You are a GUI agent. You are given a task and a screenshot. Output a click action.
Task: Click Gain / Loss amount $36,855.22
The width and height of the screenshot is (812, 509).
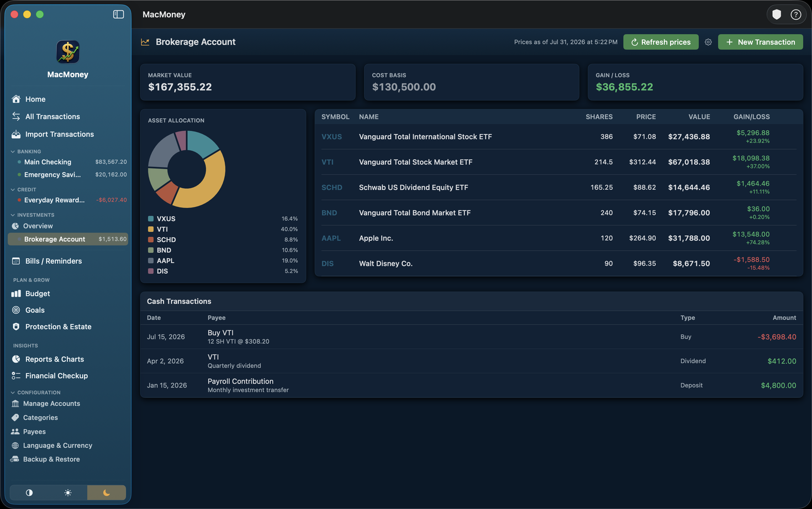coord(624,87)
